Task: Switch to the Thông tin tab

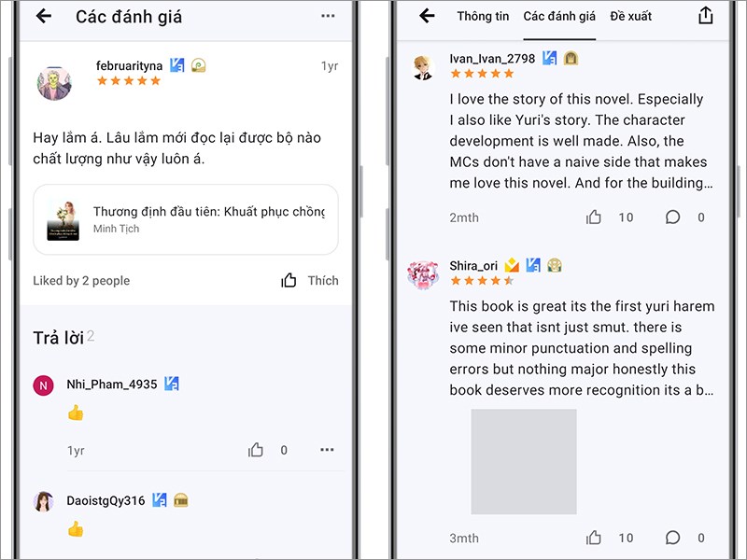Action: (483, 16)
